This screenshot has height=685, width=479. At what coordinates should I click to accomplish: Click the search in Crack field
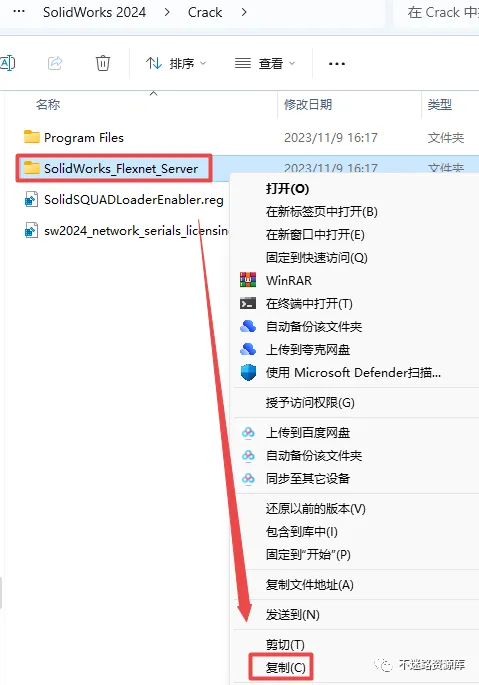436,12
